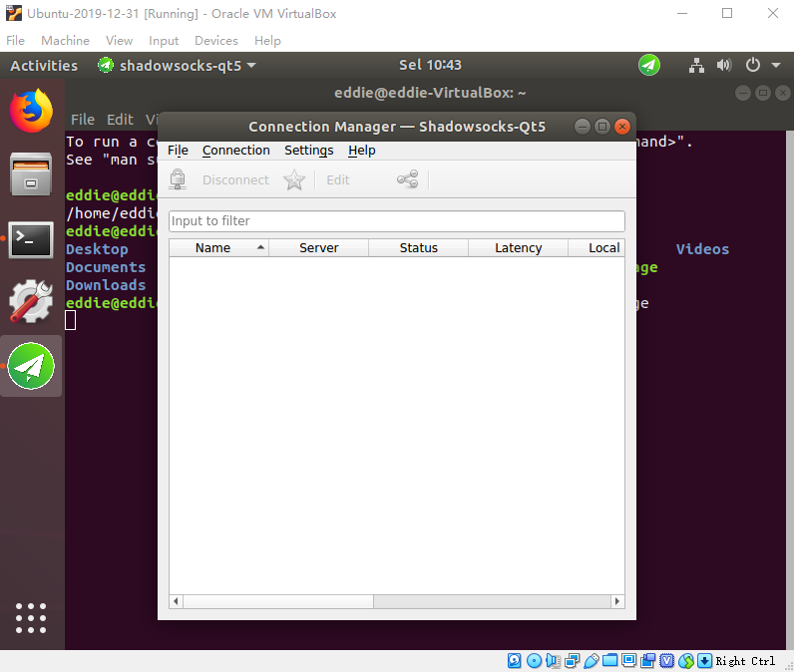The width and height of the screenshot is (794, 672).
Task: Sort connections by the Server column
Action: (x=318, y=248)
